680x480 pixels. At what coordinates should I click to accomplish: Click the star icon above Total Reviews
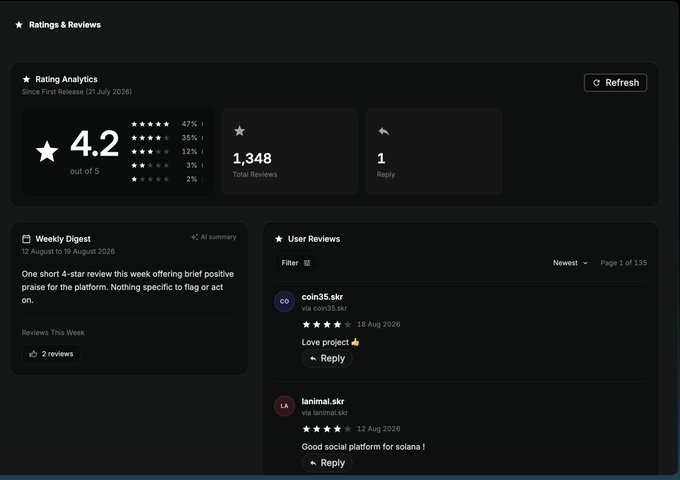tap(239, 131)
